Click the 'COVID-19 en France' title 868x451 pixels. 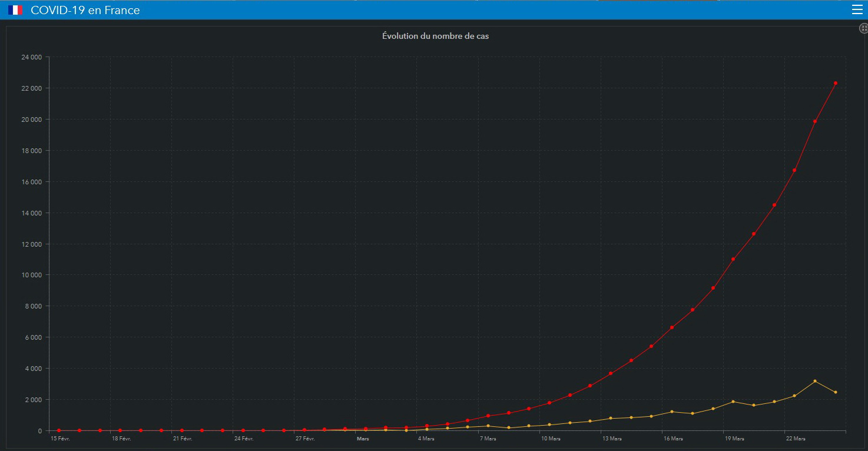tap(85, 10)
